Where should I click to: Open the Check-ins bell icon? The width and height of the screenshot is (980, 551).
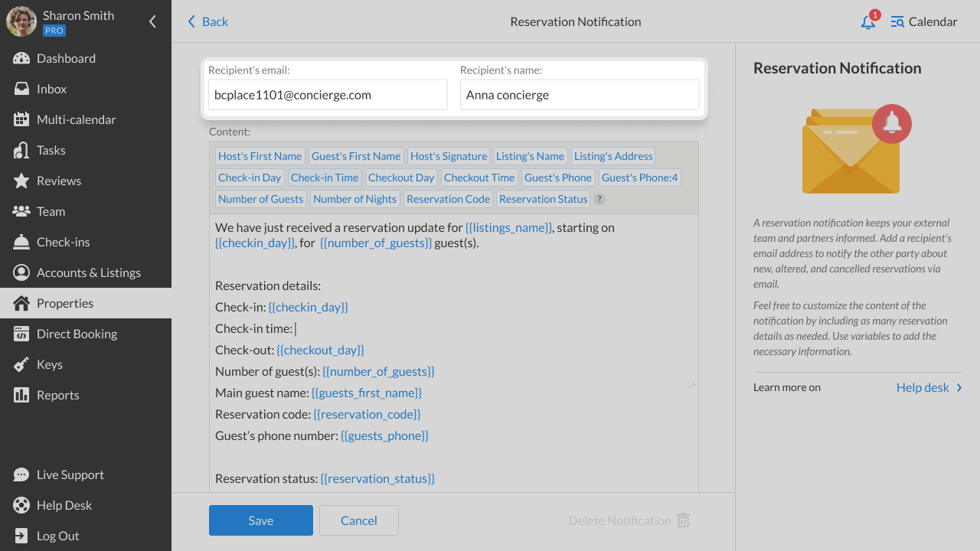pyautogui.click(x=21, y=242)
